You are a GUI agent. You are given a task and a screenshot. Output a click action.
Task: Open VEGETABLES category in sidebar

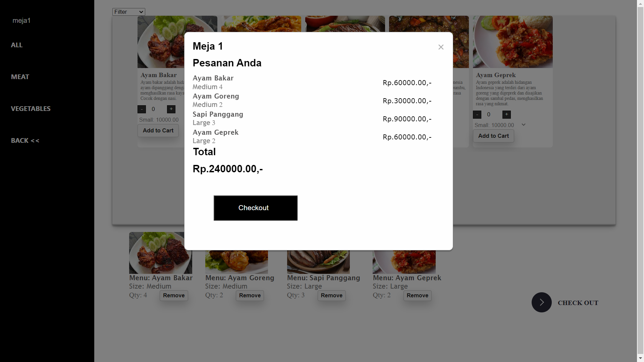pyautogui.click(x=31, y=109)
